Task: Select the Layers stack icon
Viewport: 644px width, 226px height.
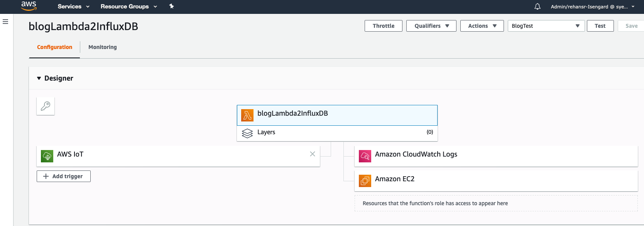Action: point(247,133)
